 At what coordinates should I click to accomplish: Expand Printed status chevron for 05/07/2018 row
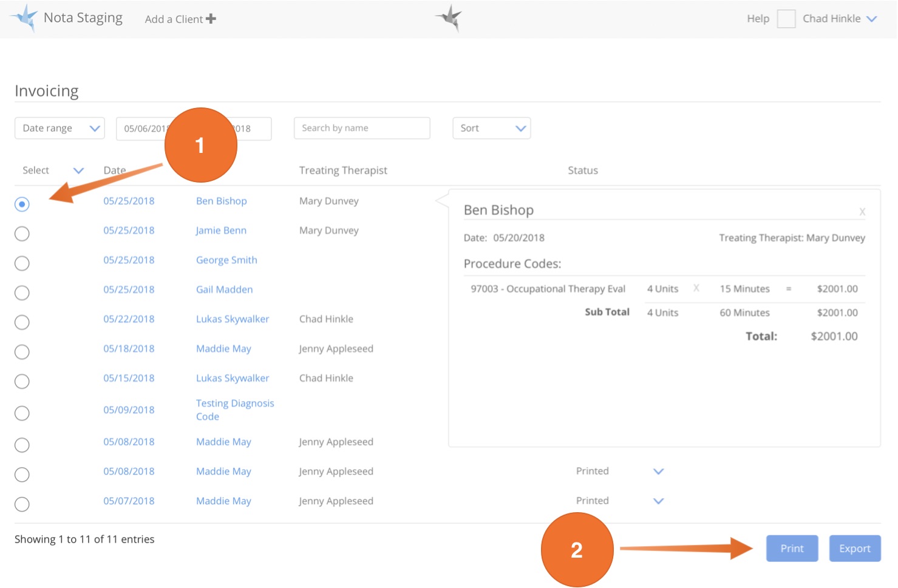point(658,501)
